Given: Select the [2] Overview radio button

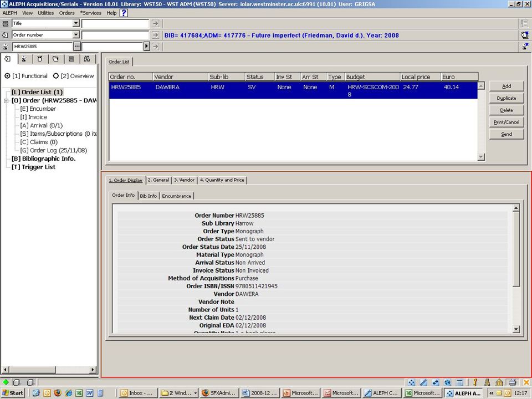Looking at the screenshot, I should 56,76.
